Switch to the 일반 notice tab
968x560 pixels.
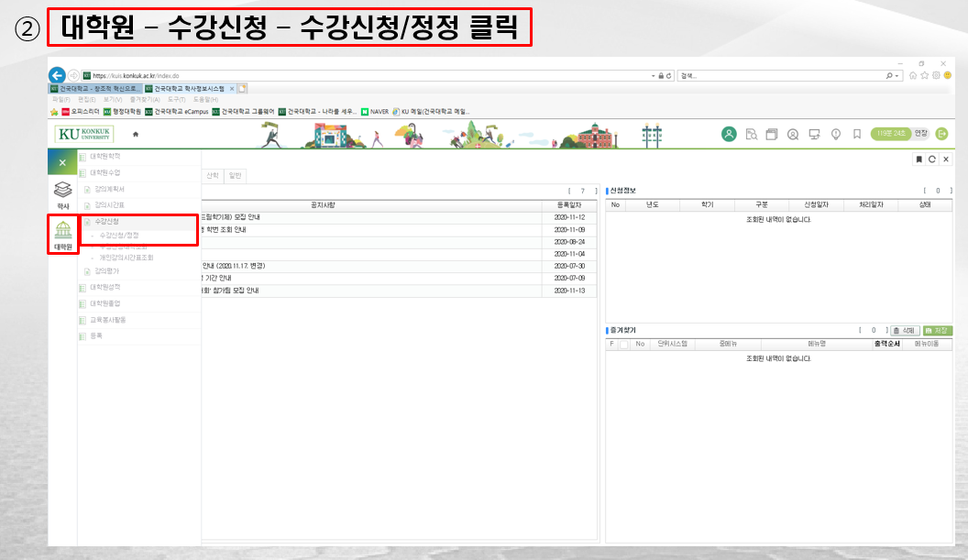236,175
